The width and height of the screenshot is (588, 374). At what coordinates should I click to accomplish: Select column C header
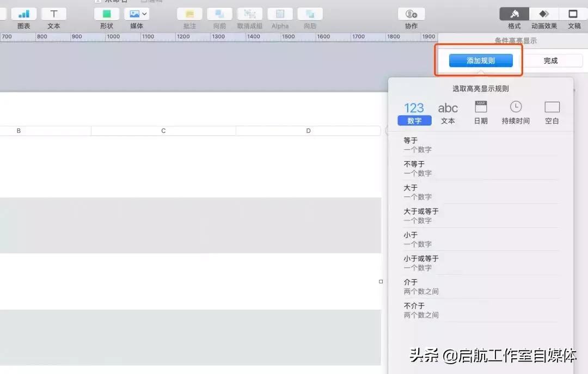[x=163, y=131]
